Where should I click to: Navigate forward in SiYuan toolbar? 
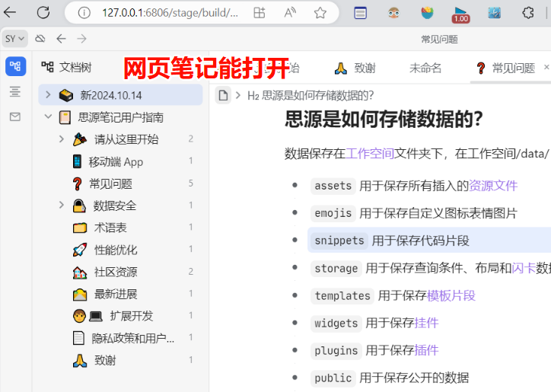click(81, 38)
